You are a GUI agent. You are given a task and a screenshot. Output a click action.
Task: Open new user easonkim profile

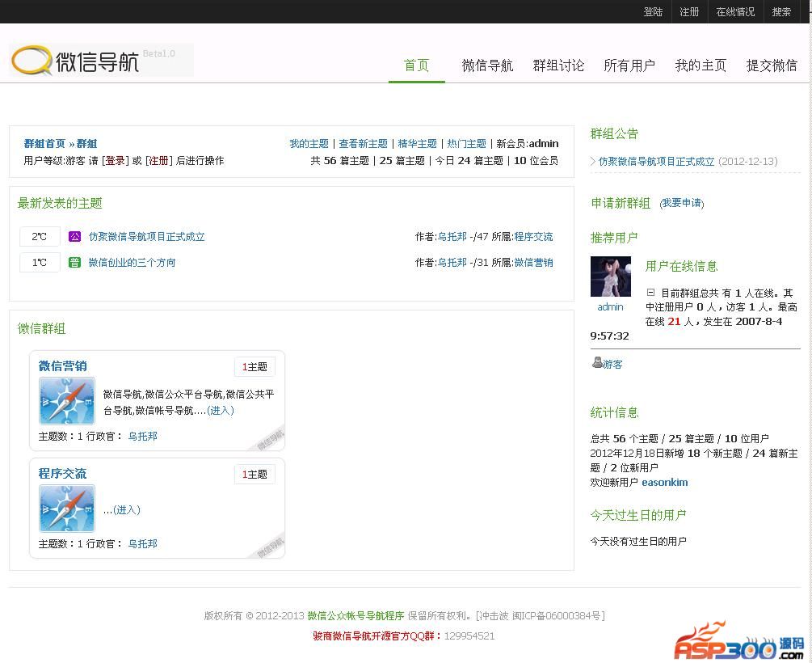[664, 483]
